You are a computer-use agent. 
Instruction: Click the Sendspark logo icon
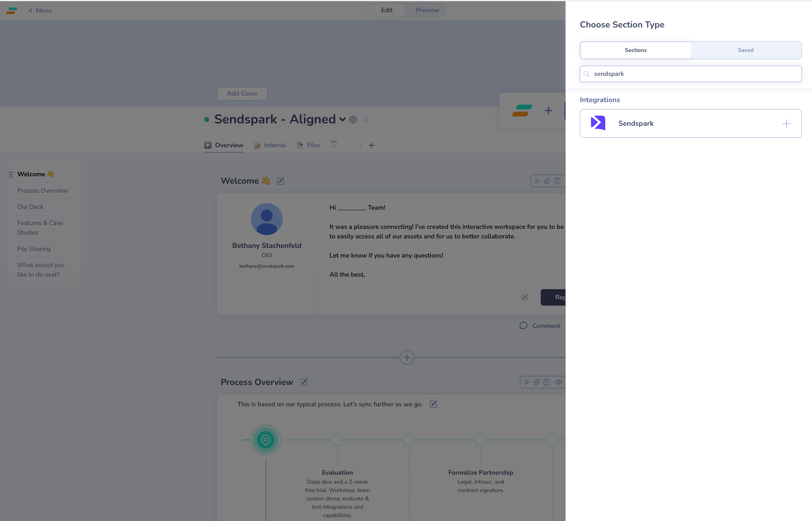[598, 123]
